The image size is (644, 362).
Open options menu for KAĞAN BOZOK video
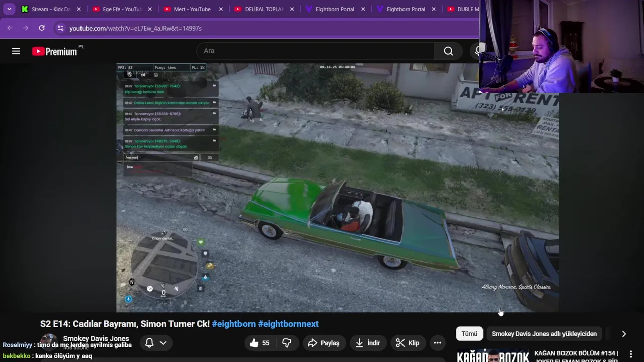click(631, 354)
